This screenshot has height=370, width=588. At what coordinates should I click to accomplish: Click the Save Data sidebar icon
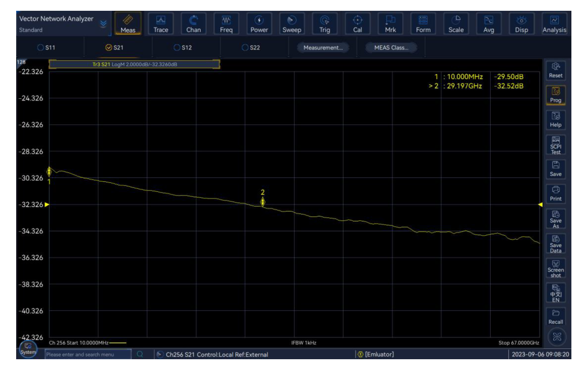click(x=556, y=243)
